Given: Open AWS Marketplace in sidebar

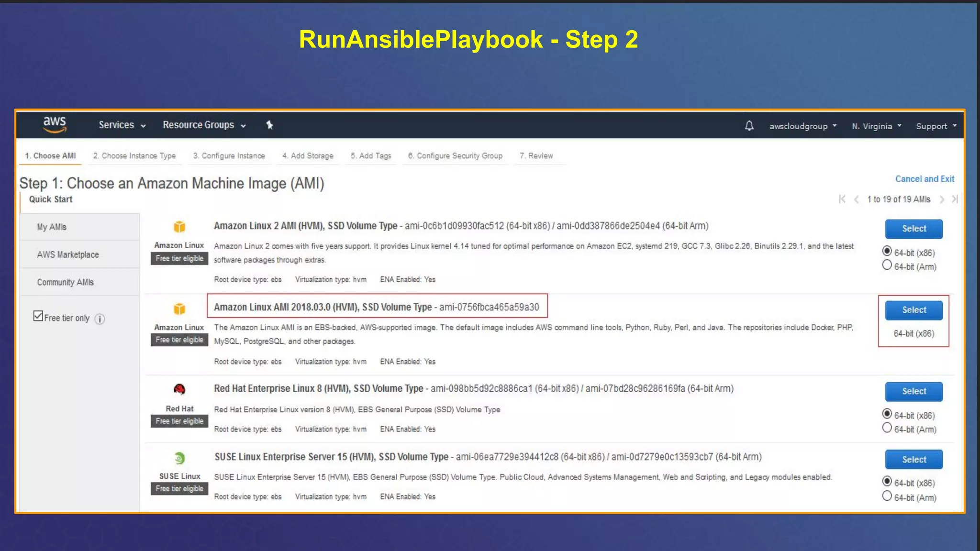Looking at the screenshot, I should (80, 254).
